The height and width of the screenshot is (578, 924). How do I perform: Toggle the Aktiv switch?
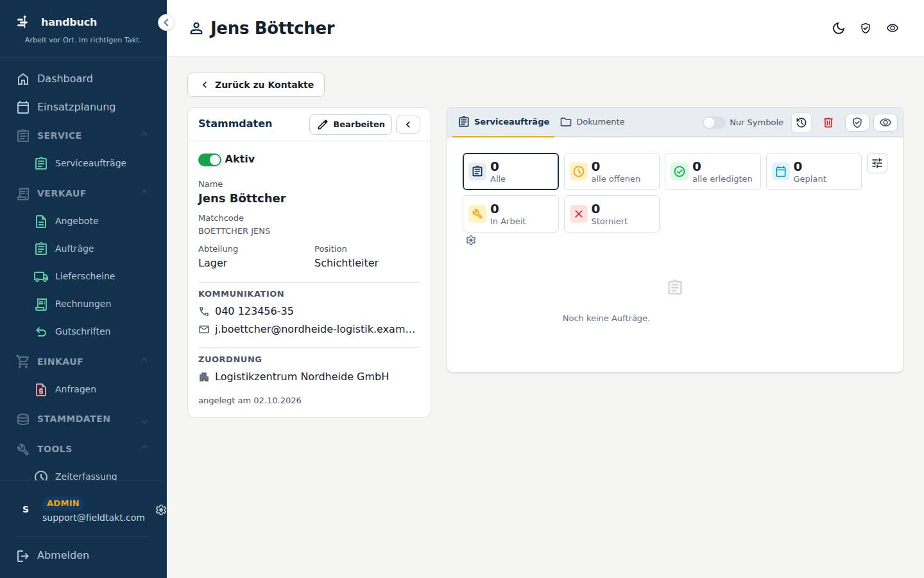[x=210, y=160]
